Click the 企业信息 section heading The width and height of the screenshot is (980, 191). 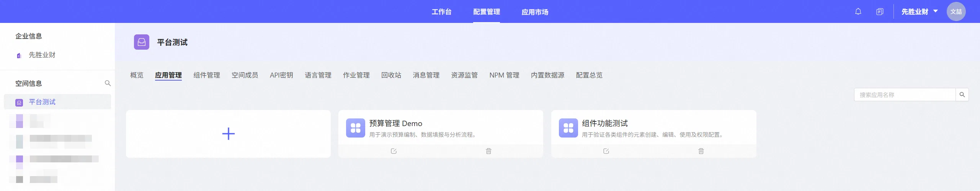pyautogui.click(x=29, y=36)
